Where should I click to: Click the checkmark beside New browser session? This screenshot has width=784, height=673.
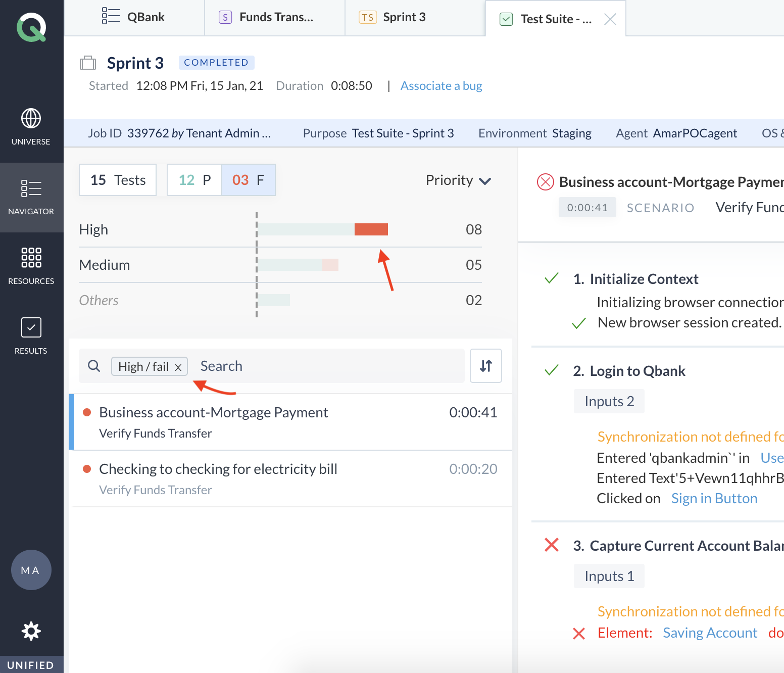579,323
